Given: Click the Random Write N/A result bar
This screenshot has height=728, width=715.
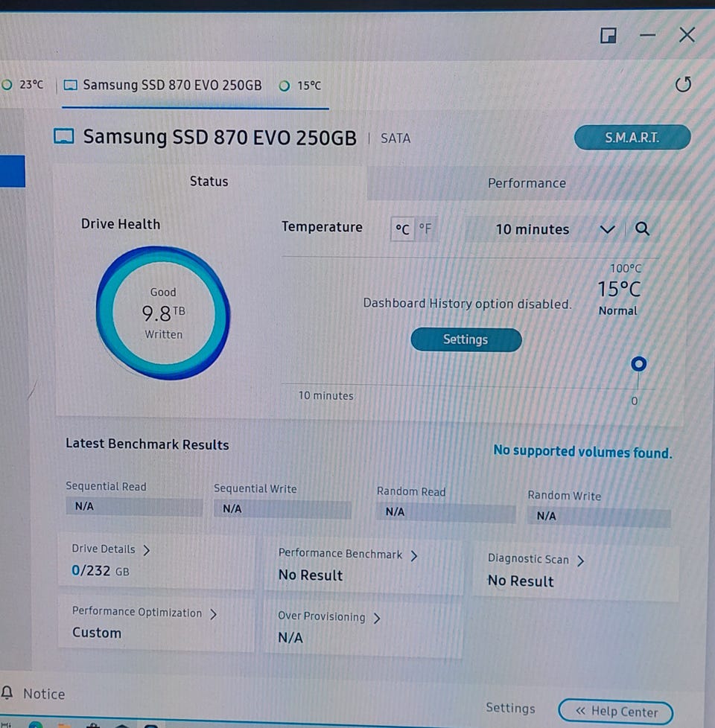Looking at the screenshot, I should 599,517.
